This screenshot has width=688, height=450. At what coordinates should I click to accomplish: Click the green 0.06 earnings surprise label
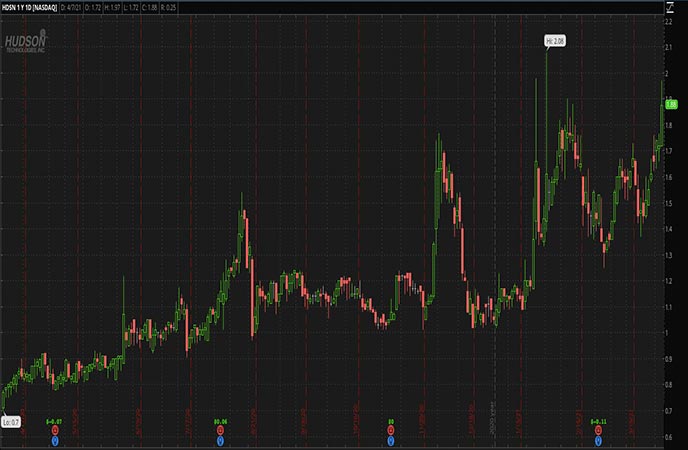[221, 422]
